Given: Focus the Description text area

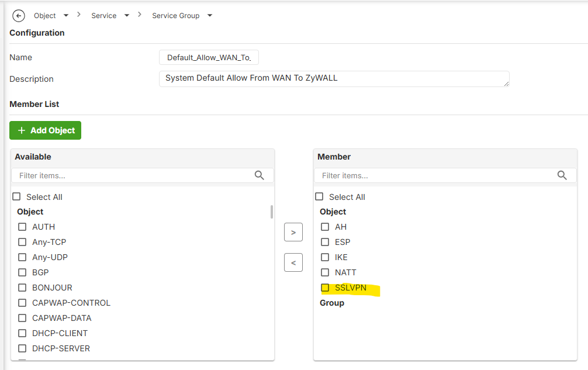Looking at the screenshot, I should (333, 78).
